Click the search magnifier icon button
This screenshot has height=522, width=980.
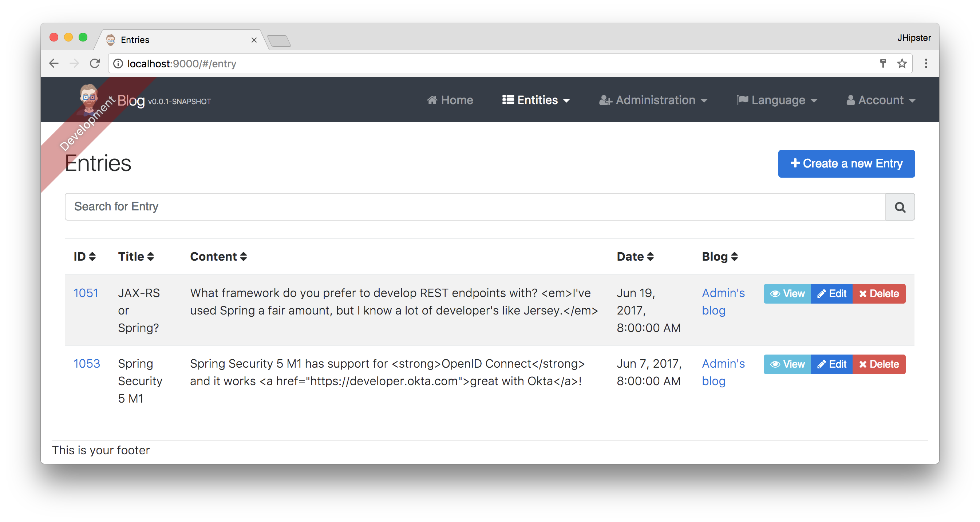(900, 207)
